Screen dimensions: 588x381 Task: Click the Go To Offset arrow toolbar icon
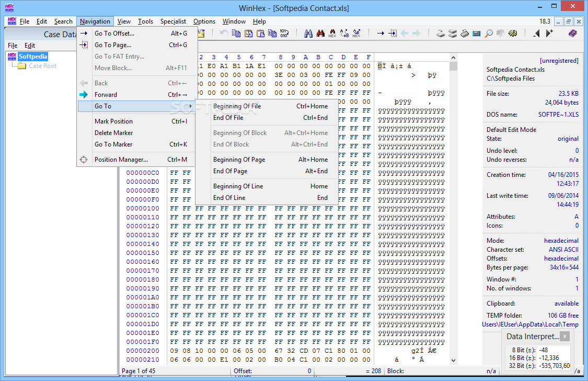(381, 33)
